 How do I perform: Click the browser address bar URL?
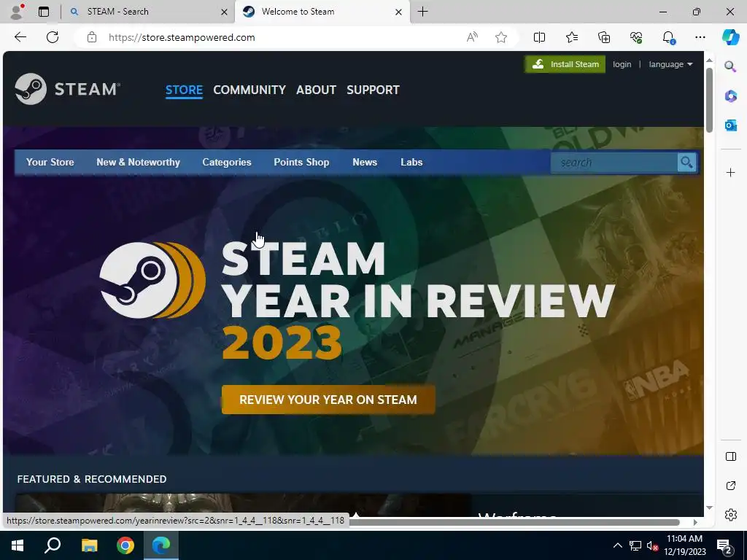click(182, 37)
